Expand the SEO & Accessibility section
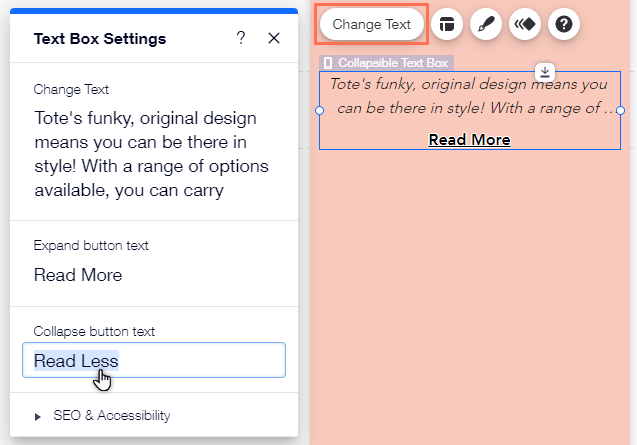The image size is (637, 445). coord(111,415)
